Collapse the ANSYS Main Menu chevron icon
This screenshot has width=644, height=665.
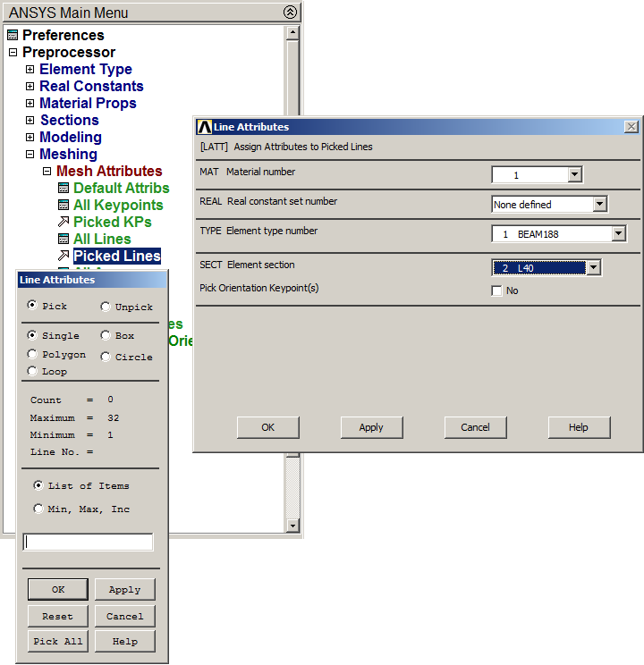[290, 13]
